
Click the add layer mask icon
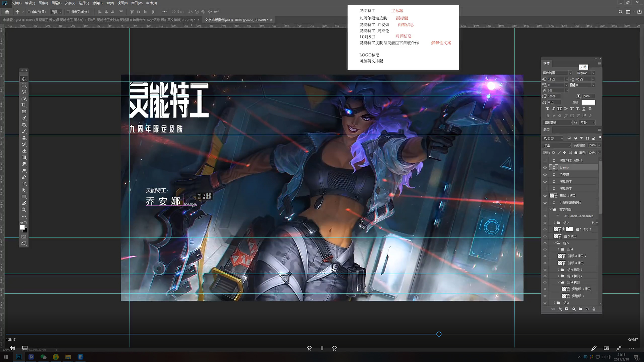point(567,309)
